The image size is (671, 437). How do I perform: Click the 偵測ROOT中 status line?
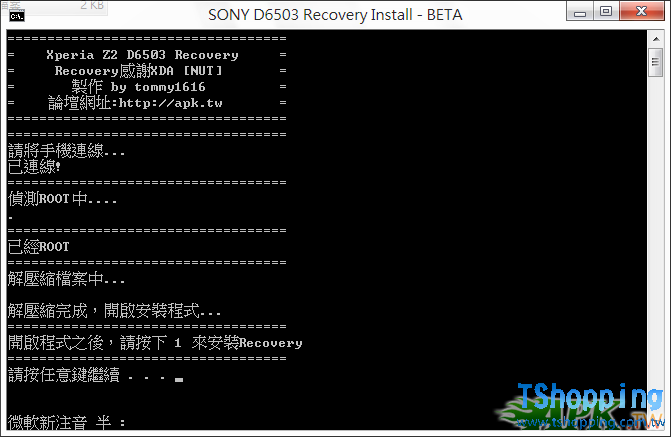[x=62, y=199]
